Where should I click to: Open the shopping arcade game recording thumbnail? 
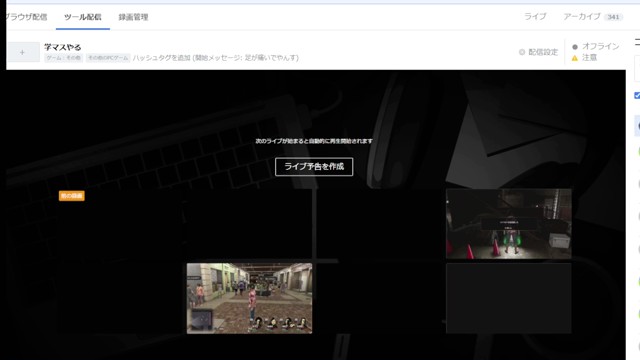(249, 298)
